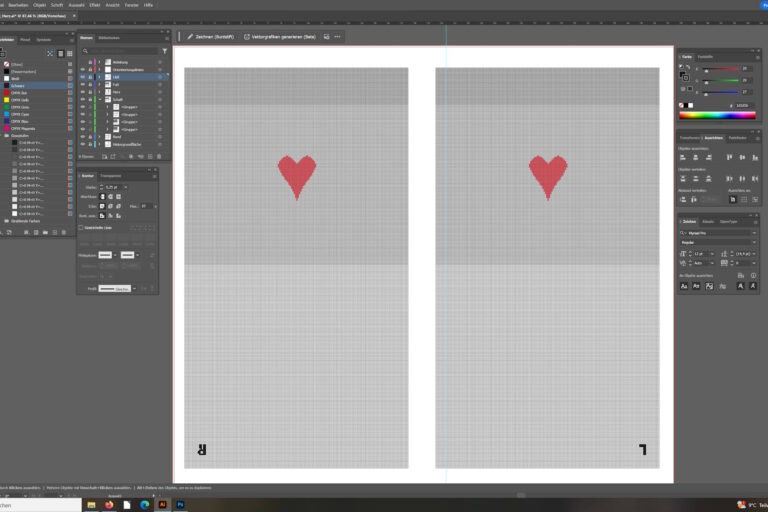Switch to the Transparenz tab
This screenshot has width=768, height=512.
111,176
